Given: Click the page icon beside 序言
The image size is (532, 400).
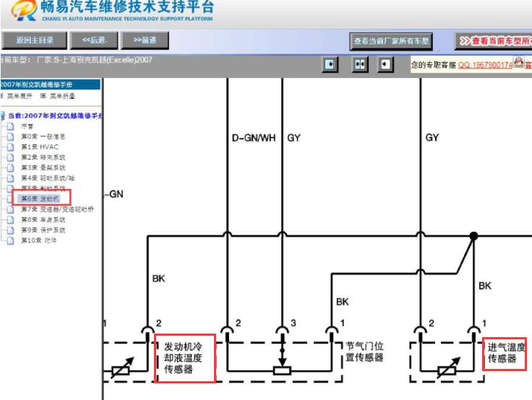Looking at the screenshot, I should [11, 126].
